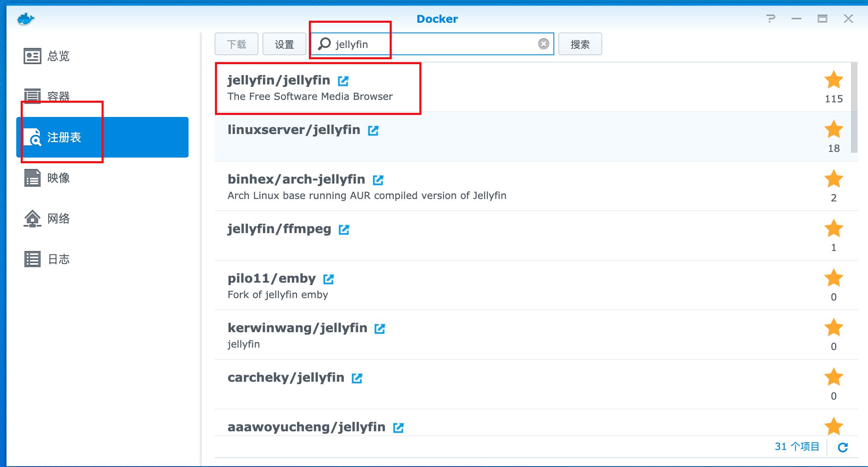The image size is (868, 467).
Task: Click 'The Free Software Media Browser' description
Action: click(310, 97)
